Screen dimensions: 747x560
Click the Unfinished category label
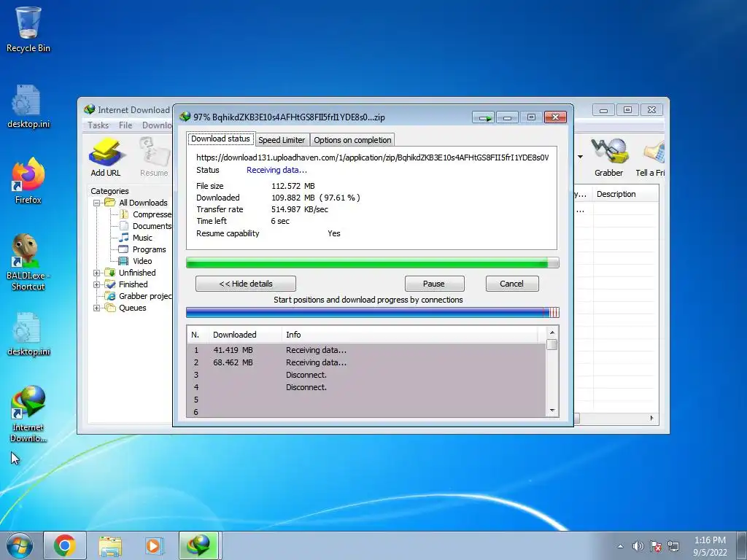pyautogui.click(x=137, y=273)
